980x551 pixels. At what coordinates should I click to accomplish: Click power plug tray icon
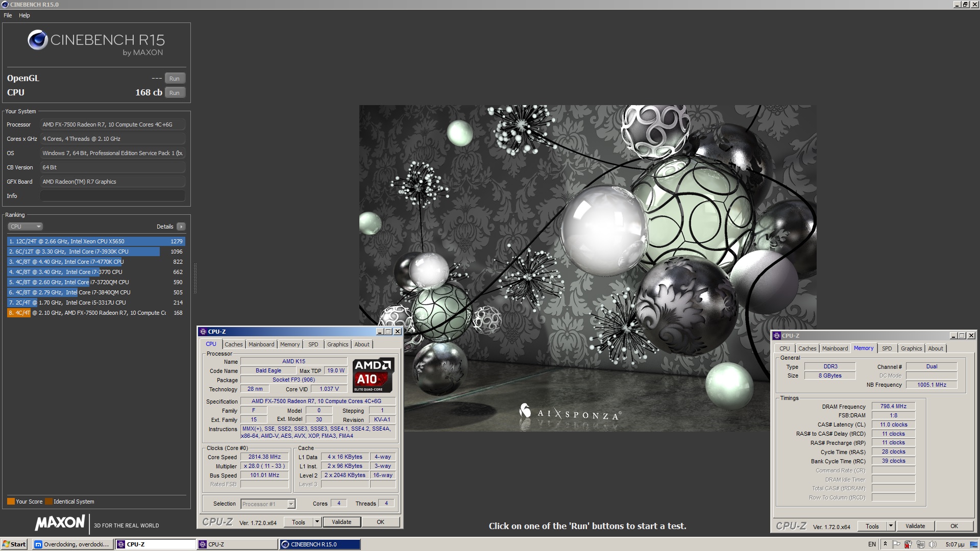point(908,544)
